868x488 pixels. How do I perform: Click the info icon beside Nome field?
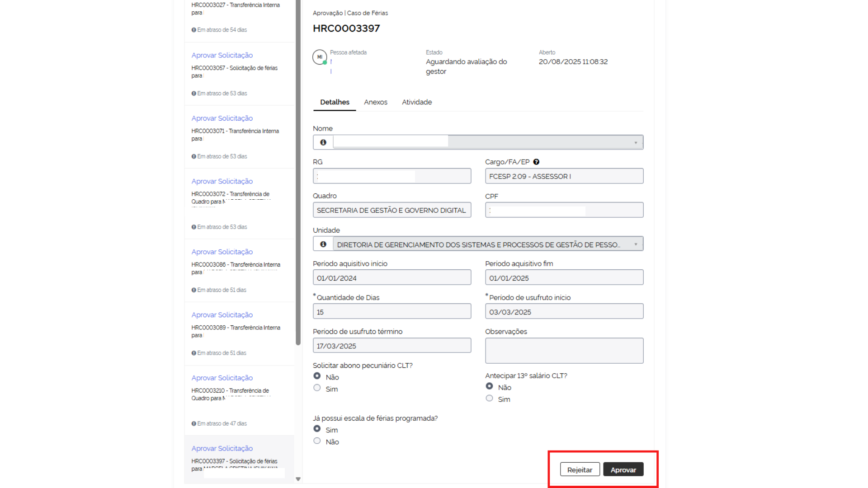tap(323, 142)
